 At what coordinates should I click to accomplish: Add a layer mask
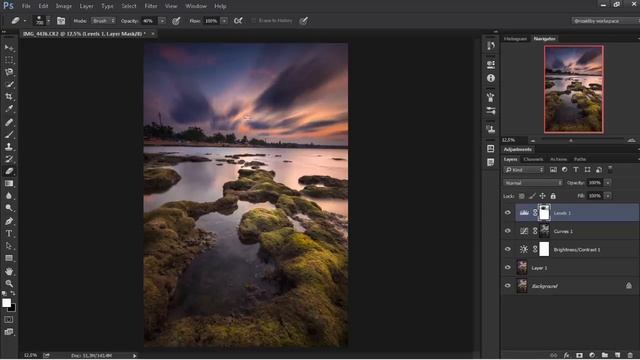point(579,355)
